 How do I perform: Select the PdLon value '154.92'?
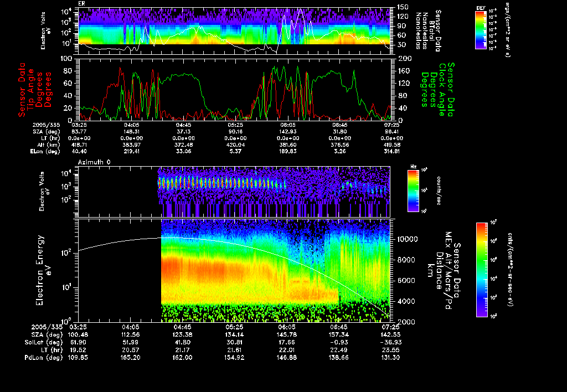(234, 358)
